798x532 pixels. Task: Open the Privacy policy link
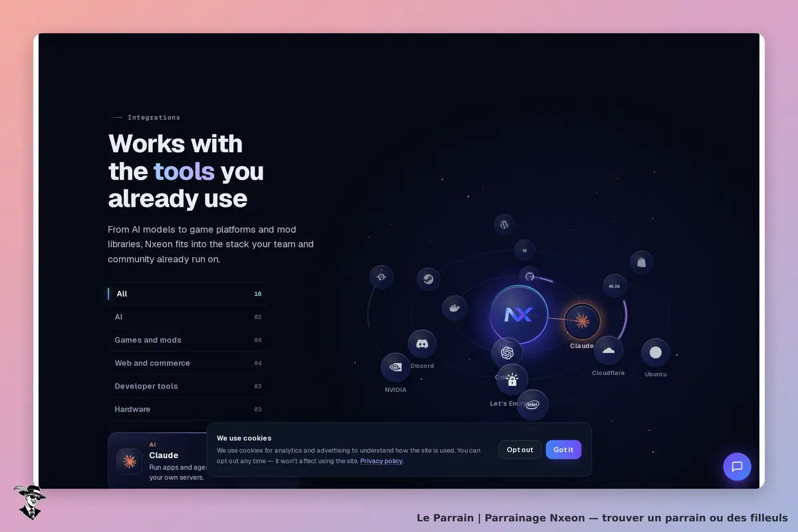(x=381, y=461)
